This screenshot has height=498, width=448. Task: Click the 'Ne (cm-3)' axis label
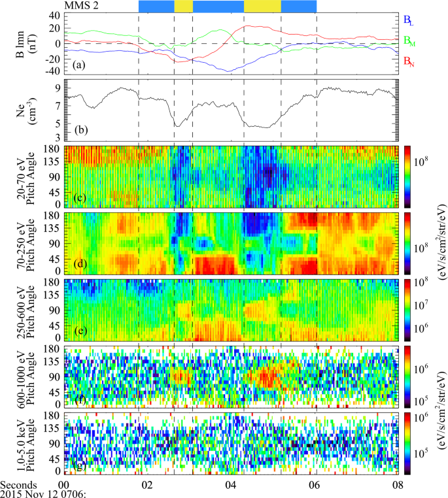[26, 110]
